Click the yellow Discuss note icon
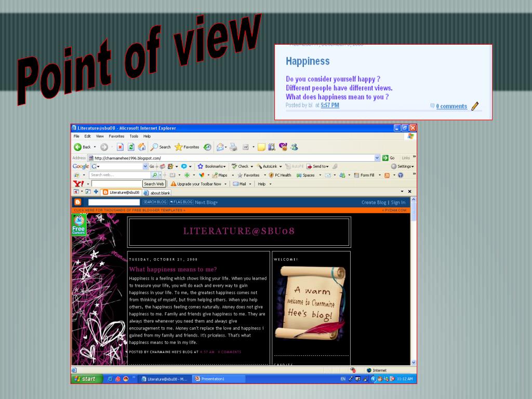This screenshot has width=532, height=399. (x=261, y=147)
